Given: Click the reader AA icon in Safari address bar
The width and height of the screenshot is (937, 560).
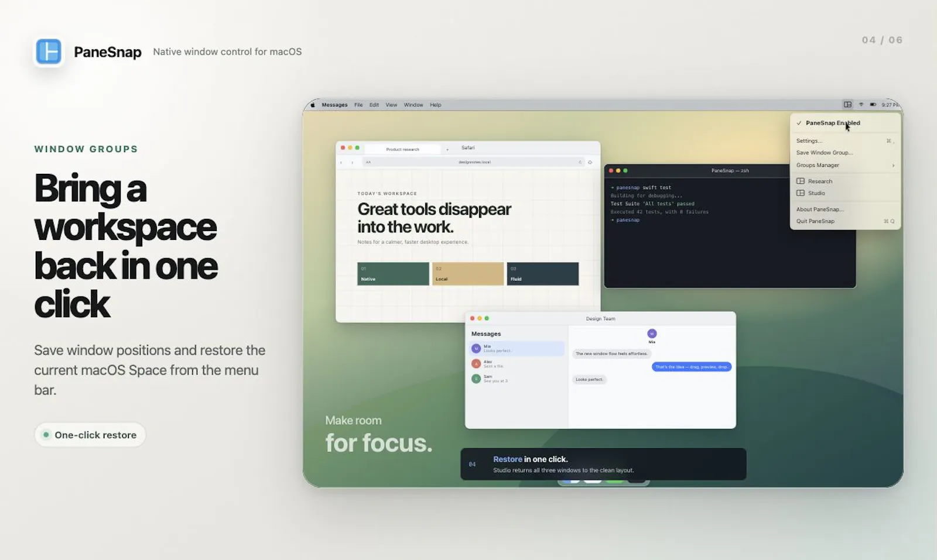Looking at the screenshot, I should [368, 162].
